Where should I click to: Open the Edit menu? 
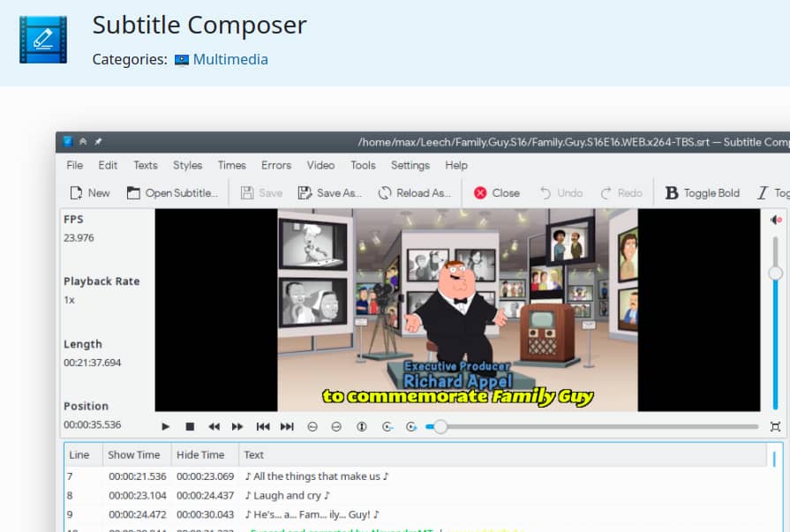[x=108, y=165]
